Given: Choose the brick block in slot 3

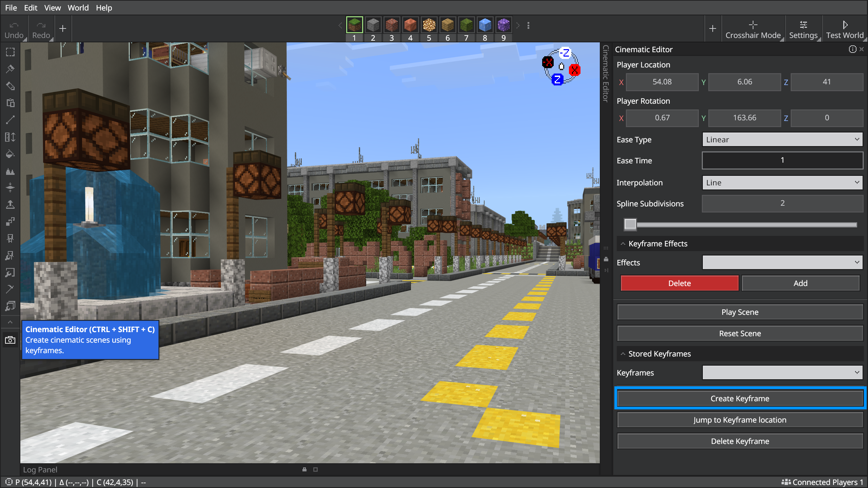Looking at the screenshot, I should click(x=392, y=25).
